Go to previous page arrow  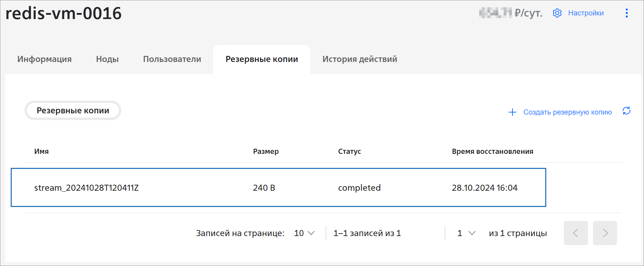coord(576,233)
